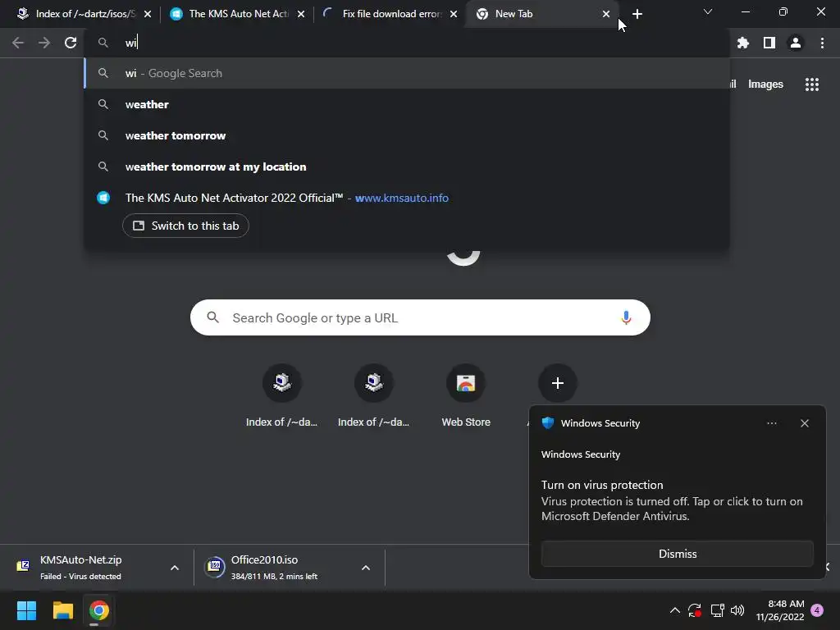Viewport: 840px width, 630px height.
Task: Open the clock showing 8:48 AM
Action: [780, 610]
